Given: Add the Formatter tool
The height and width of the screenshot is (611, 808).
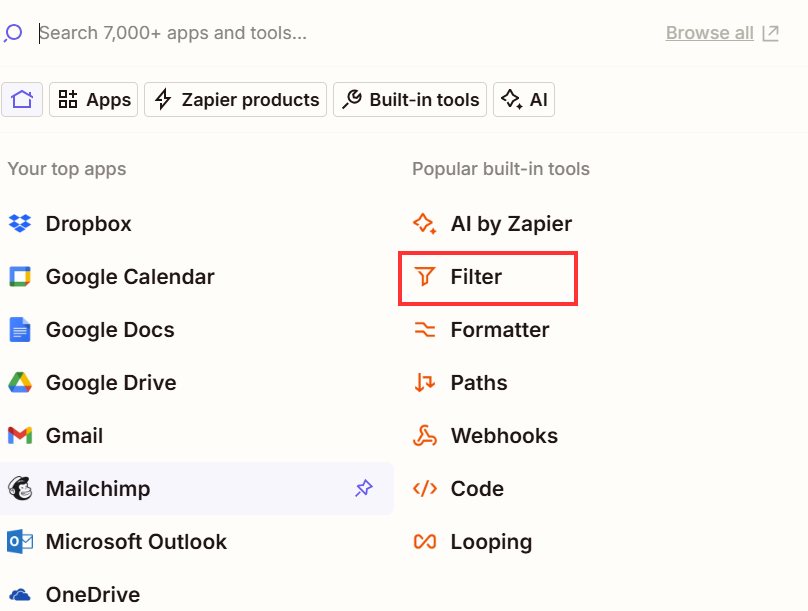Looking at the screenshot, I should (x=499, y=330).
